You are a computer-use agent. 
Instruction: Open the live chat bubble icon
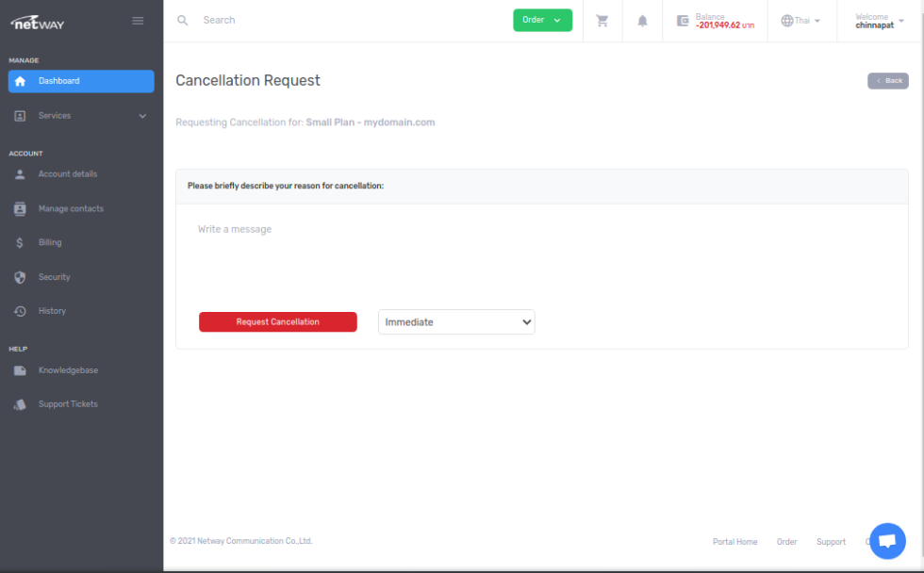[886, 540]
